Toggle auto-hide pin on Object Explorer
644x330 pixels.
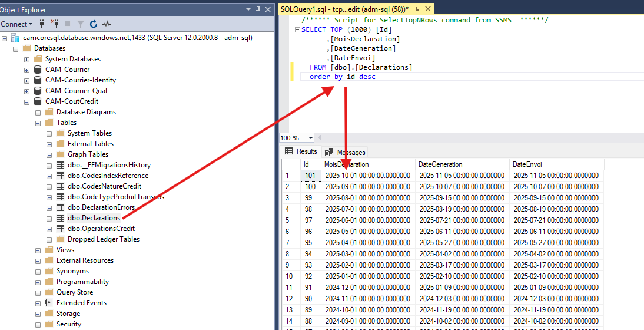[x=258, y=10]
